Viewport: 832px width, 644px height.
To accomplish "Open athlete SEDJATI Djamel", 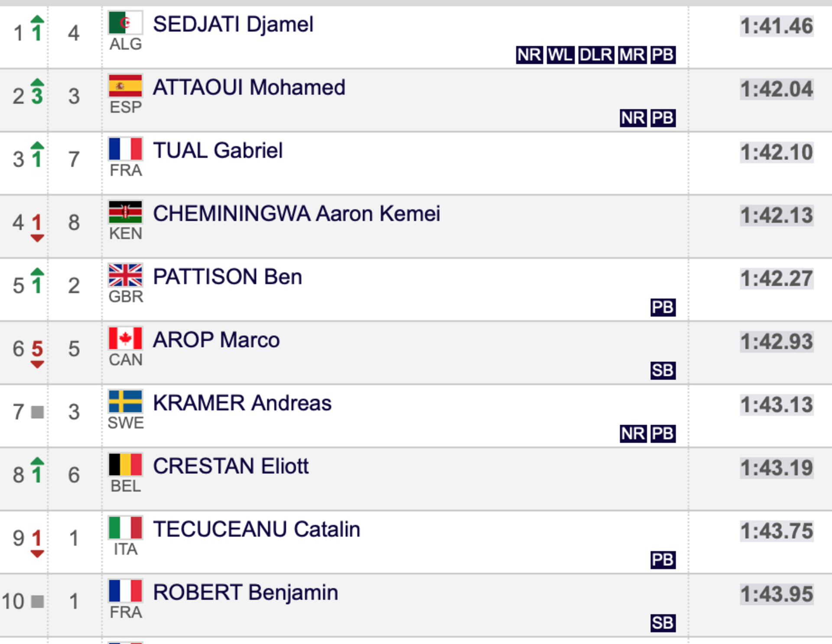I will [233, 24].
